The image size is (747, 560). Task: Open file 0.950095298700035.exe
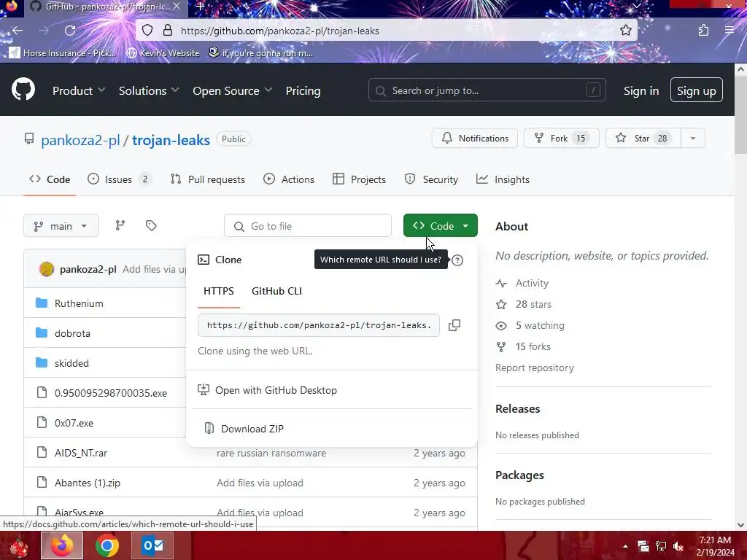pos(111,393)
